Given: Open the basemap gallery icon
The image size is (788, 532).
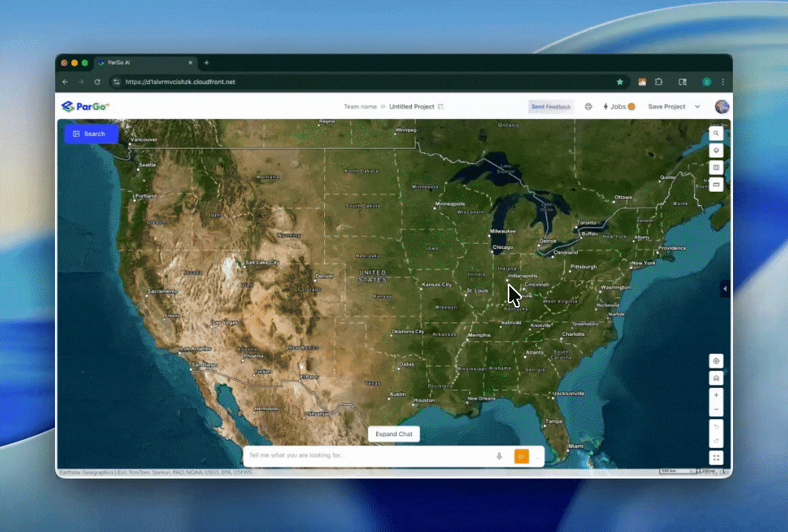Looking at the screenshot, I should coord(716,167).
